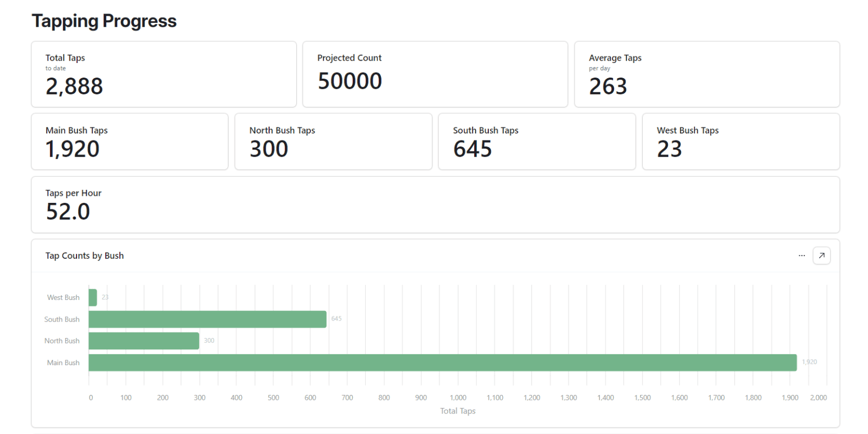Screen dimensions: 868x434
Task: Click the West Bush bar in chart
Action: (93, 297)
